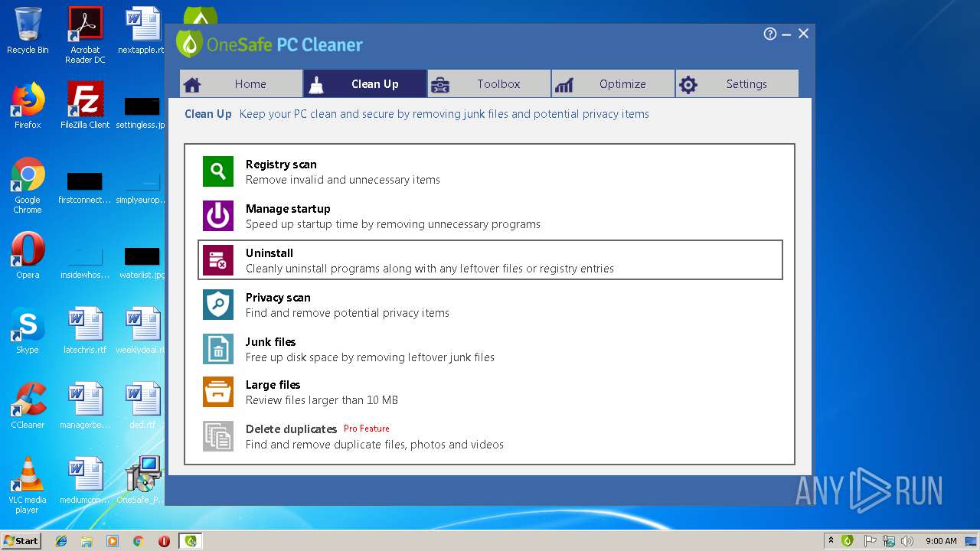Viewport: 980px width, 551px height.
Task: Click 'Review files larger than 10 MB' text
Action: (322, 400)
